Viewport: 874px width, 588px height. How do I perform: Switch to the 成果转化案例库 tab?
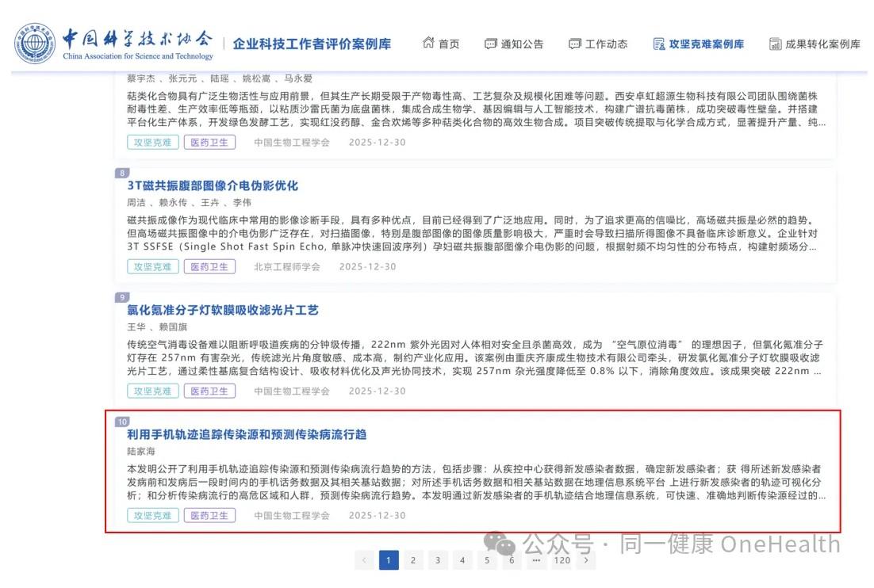point(822,44)
